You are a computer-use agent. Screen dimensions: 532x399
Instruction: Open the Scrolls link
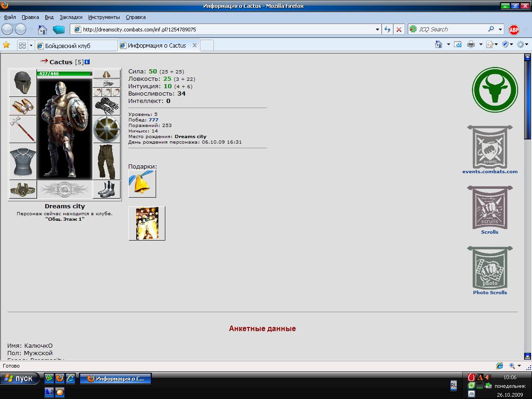click(x=490, y=232)
